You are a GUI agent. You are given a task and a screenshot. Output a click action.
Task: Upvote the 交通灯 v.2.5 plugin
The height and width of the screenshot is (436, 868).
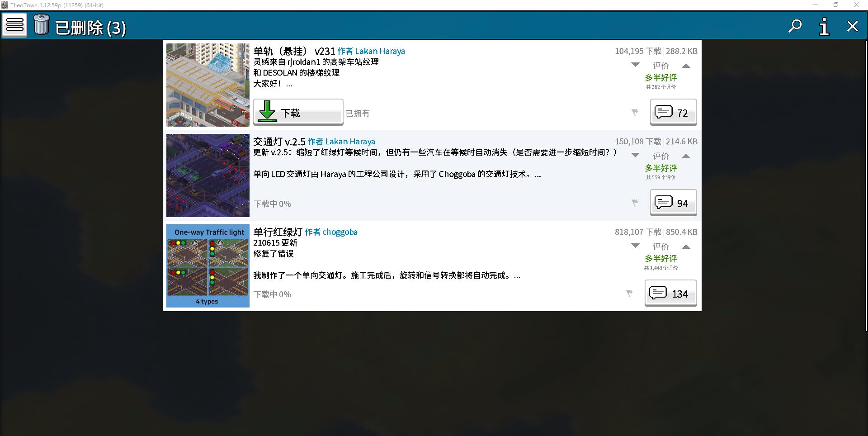click(686, 156)
